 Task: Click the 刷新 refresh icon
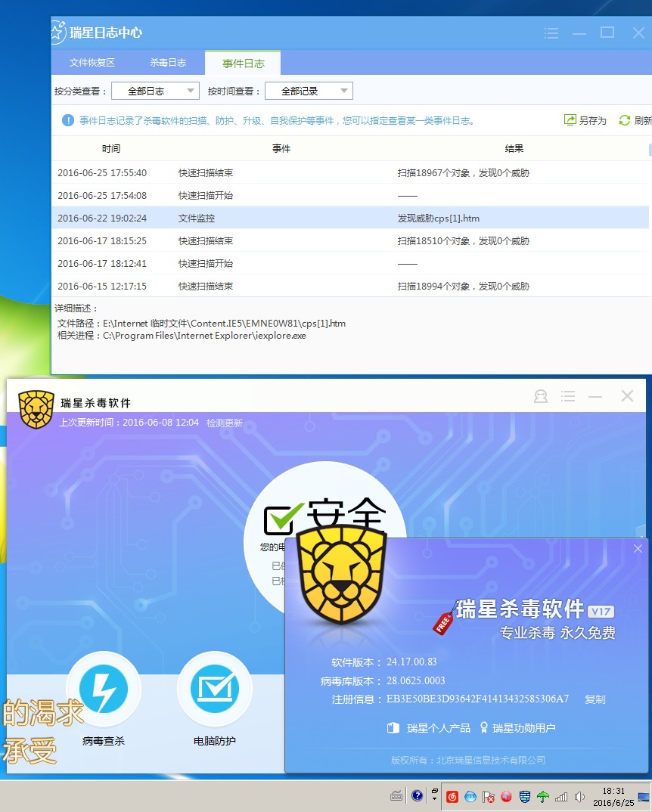tap(625, 120)
